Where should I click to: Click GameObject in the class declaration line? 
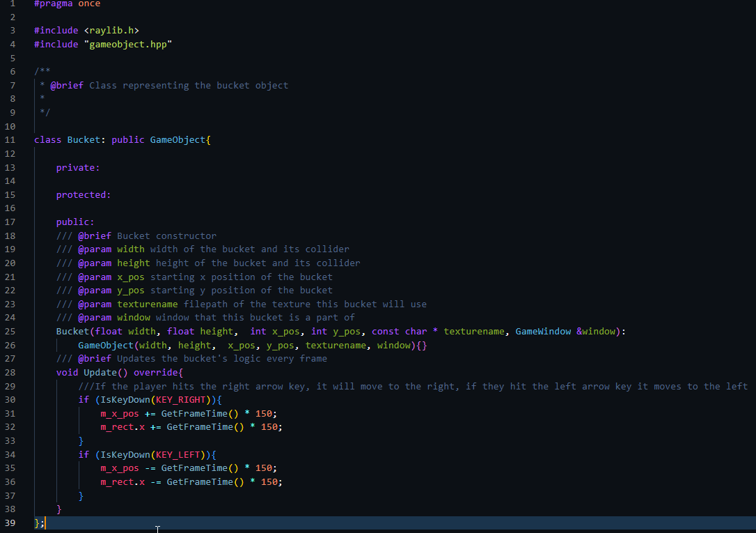pos(178,140)
